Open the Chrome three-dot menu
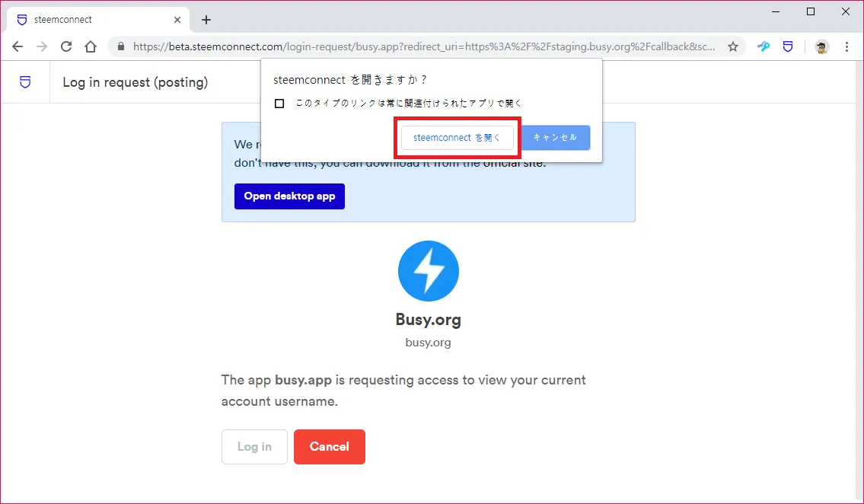The width and height of the screenshot is (864, 504). [x=847, y=46]
